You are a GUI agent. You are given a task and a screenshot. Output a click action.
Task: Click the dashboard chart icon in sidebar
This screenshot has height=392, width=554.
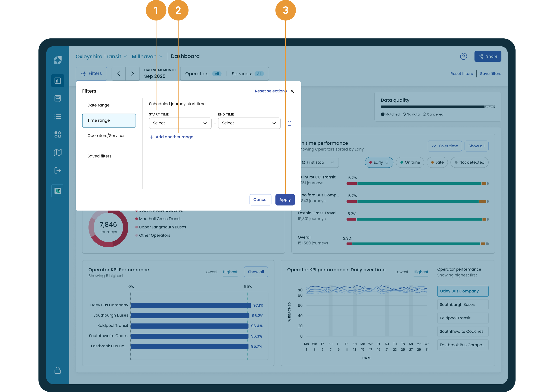tap(57, 81)
